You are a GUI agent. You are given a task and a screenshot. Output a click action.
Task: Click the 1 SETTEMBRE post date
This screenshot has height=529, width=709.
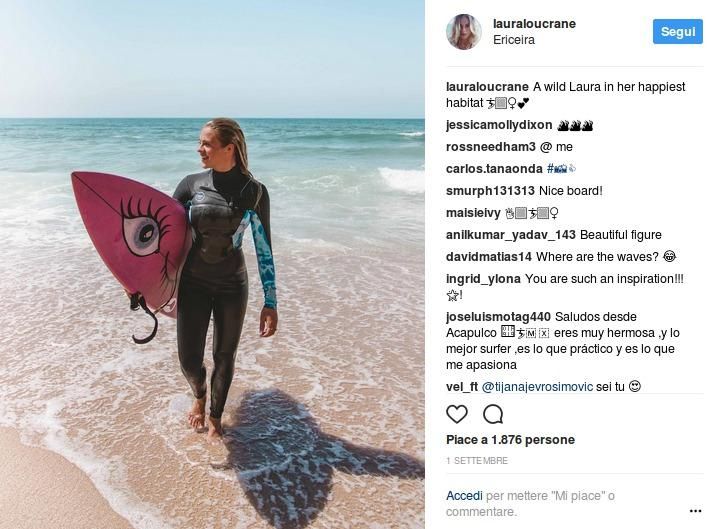(477, 461)
